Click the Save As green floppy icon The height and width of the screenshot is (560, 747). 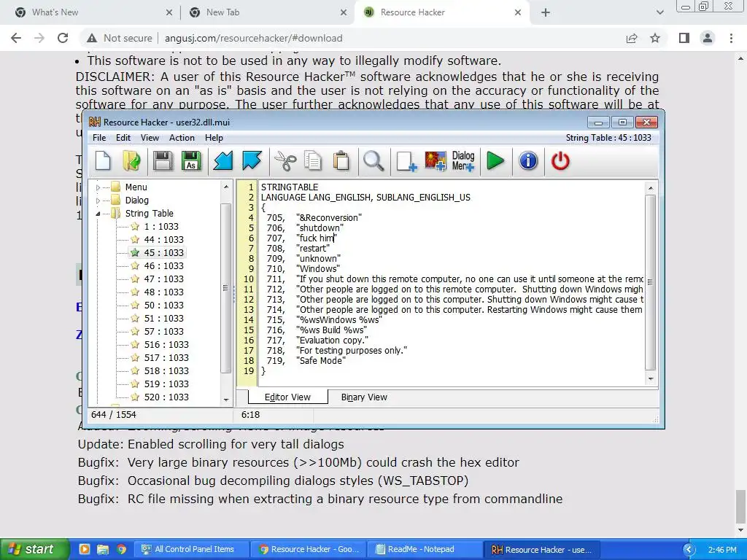pos(192,160)
